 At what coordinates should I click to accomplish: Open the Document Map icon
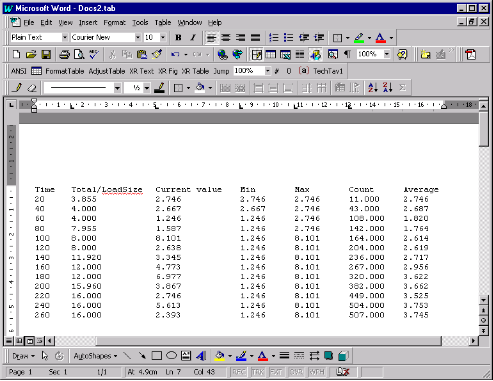(332, 54)
